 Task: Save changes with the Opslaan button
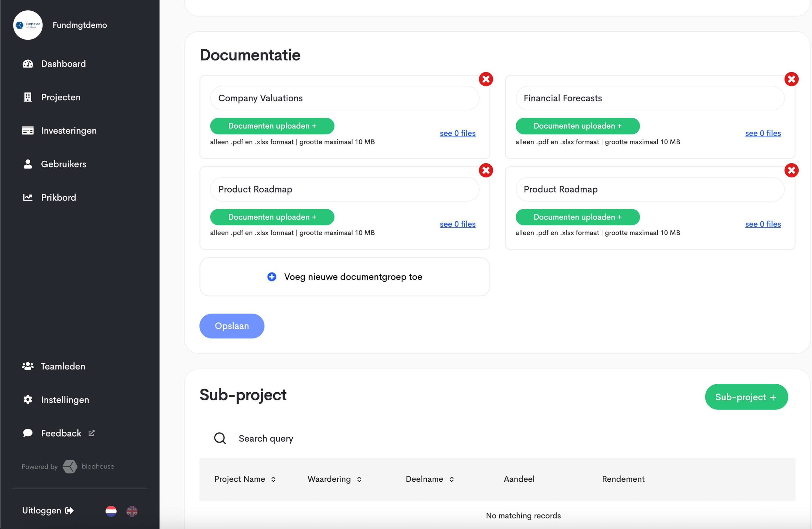[x=232, y=326]
